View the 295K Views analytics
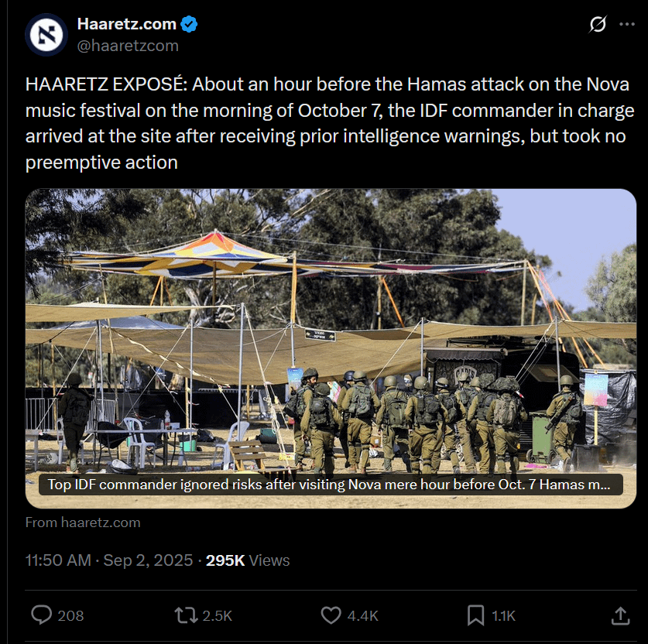The height and width of the screenshot is (644, 648). click(248, 560)
